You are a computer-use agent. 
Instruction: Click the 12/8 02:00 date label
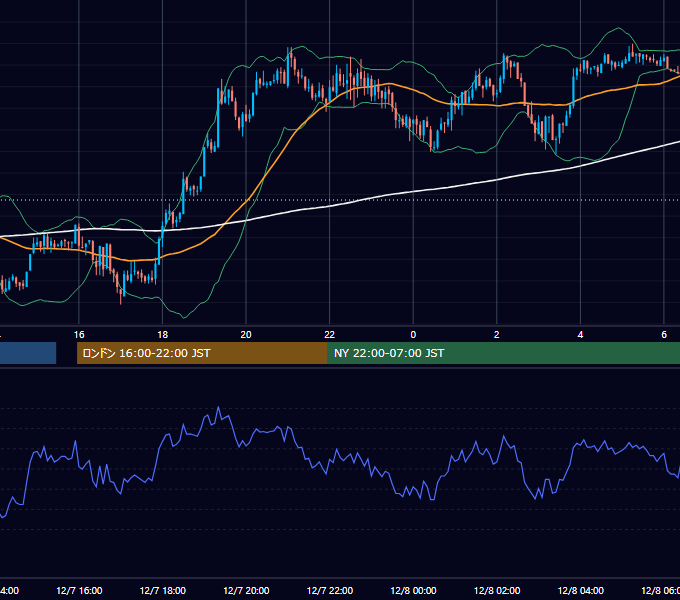tap(497, 590)
